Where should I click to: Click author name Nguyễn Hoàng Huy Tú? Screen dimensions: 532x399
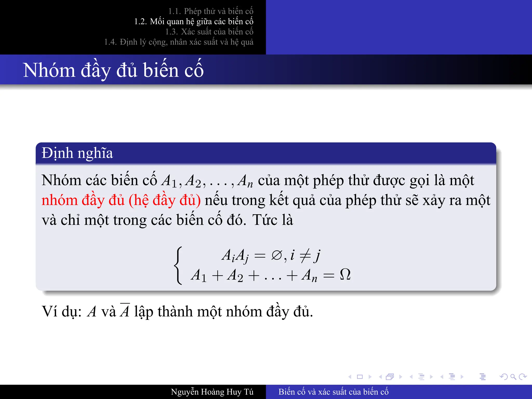212,392
